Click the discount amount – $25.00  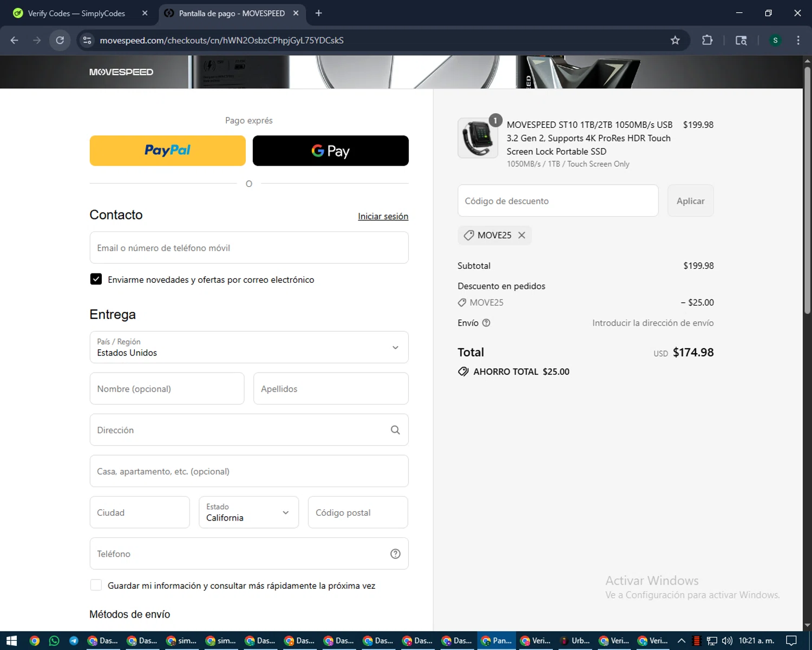point(697,302)
